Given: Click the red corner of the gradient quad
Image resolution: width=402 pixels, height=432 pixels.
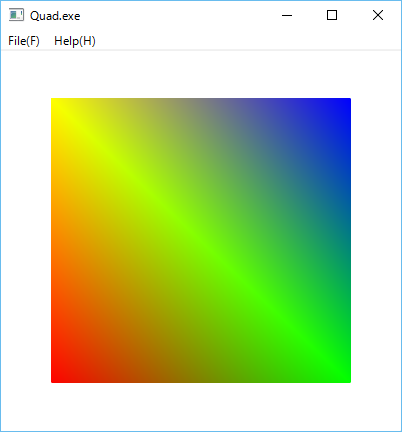Looking at the screenshot, I should (57, 376).
